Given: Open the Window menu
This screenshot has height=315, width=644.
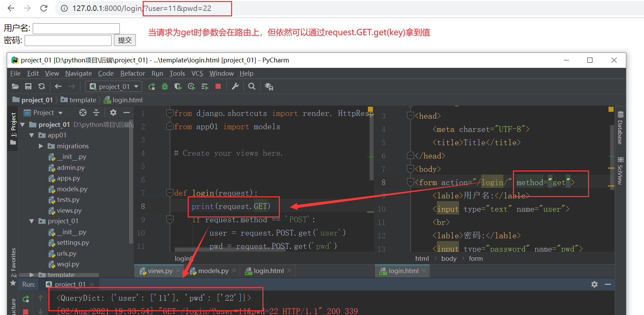Looking at the screenshot, I should 221,73.
